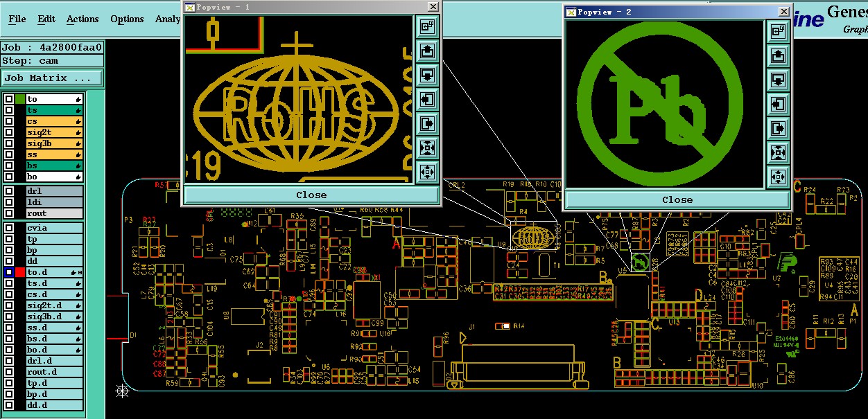This screenshot has width=868, height=419.
Task: Click the small edit icon on the sig2t layer row
Action: click(79, 133)
